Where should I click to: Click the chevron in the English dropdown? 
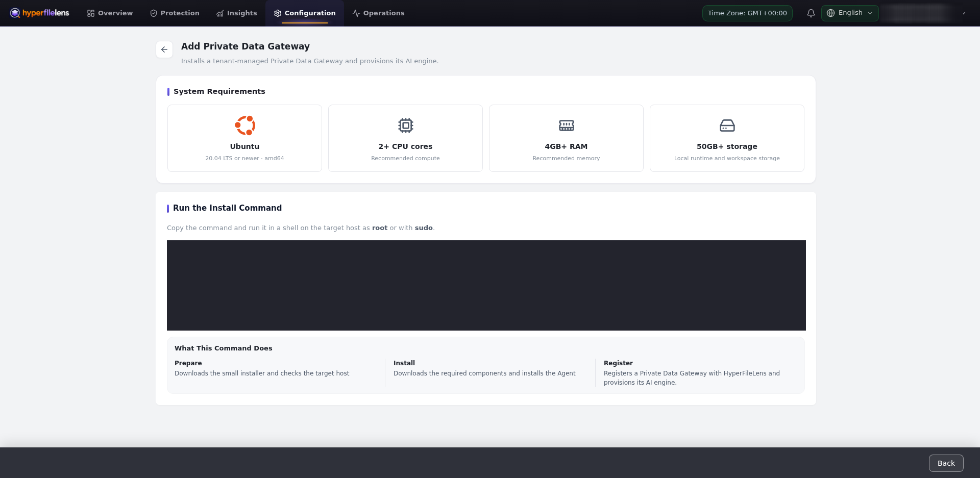tap(870, 13)
